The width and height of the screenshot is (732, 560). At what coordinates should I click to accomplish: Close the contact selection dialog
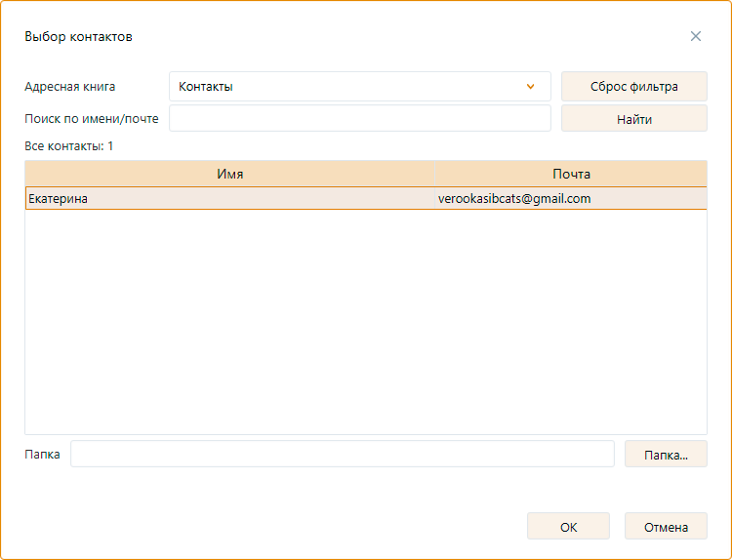(x=696, y=36)
